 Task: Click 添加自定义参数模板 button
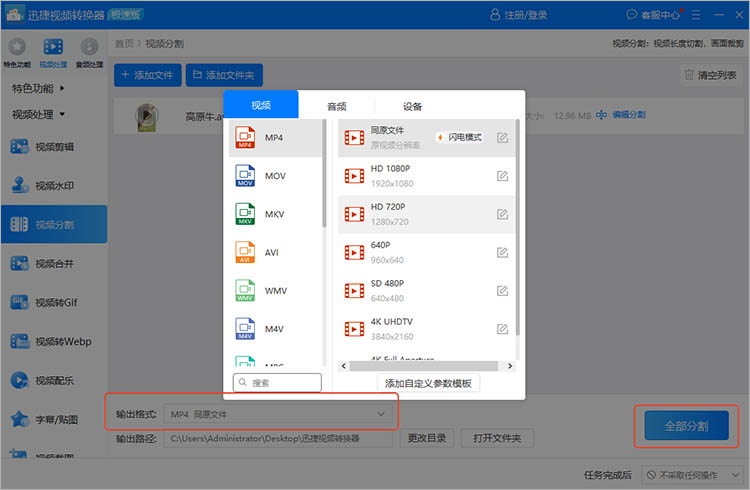[428, 383]
